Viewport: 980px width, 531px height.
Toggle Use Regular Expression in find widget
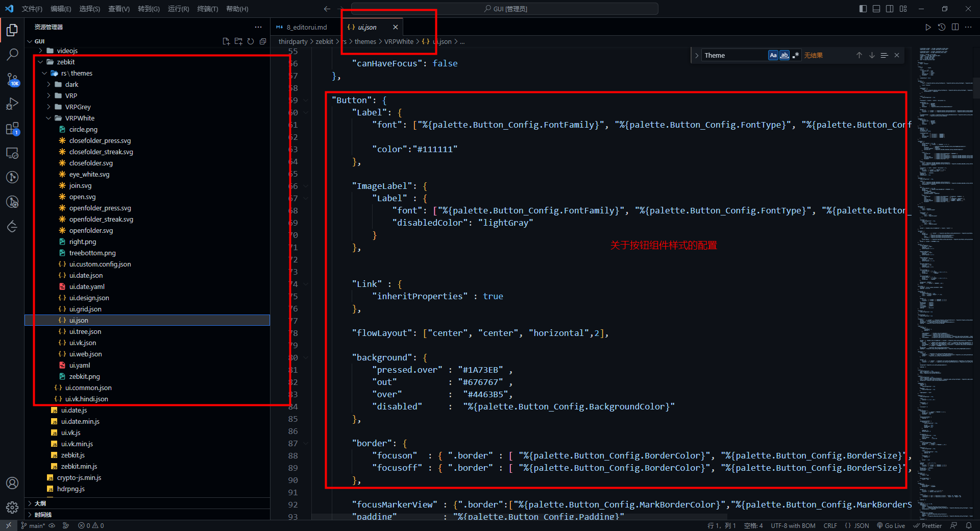coord(796,55)
